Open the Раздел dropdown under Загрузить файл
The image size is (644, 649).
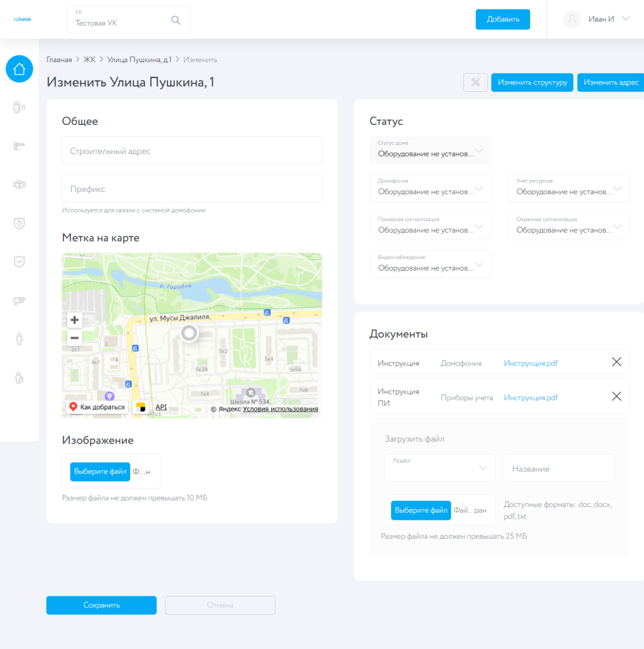click(x=439, y=468)
